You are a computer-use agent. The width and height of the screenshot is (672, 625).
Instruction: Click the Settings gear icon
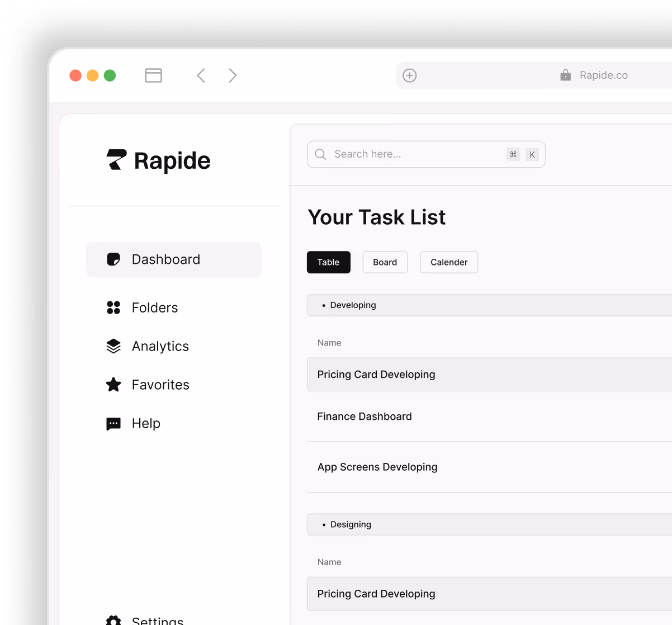(113, 621)
